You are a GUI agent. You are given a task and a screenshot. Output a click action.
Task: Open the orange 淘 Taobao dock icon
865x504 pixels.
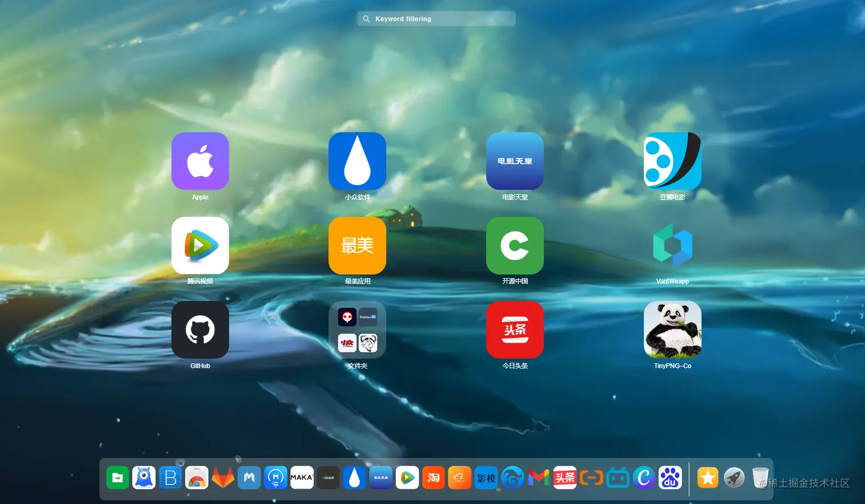(434, 478)
